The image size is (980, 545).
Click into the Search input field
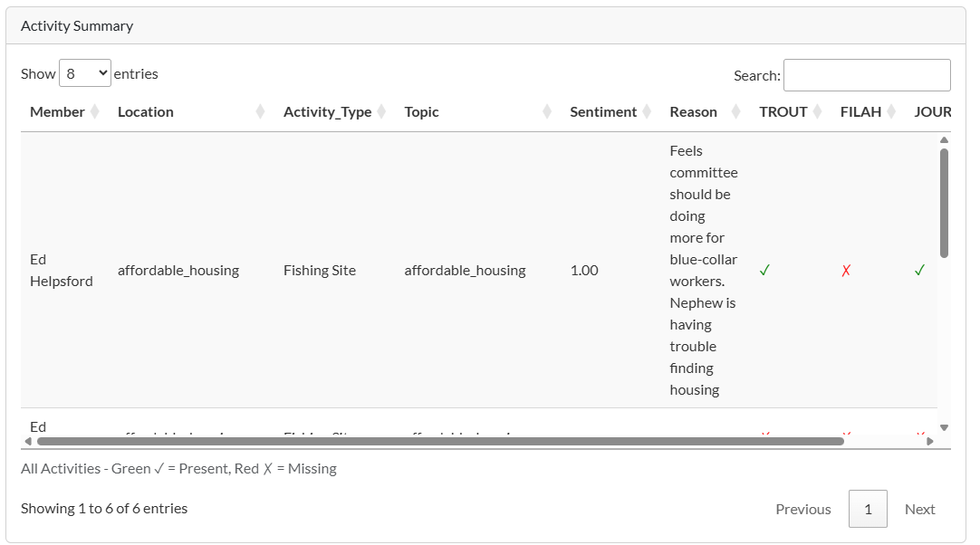867,75
